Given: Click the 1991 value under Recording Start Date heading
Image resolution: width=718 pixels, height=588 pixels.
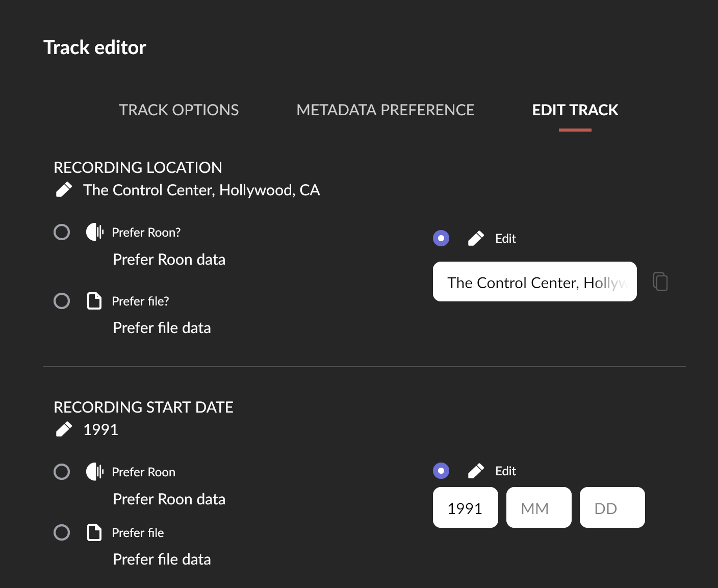Looking at the screenshot, I should [x=101, y=430].
